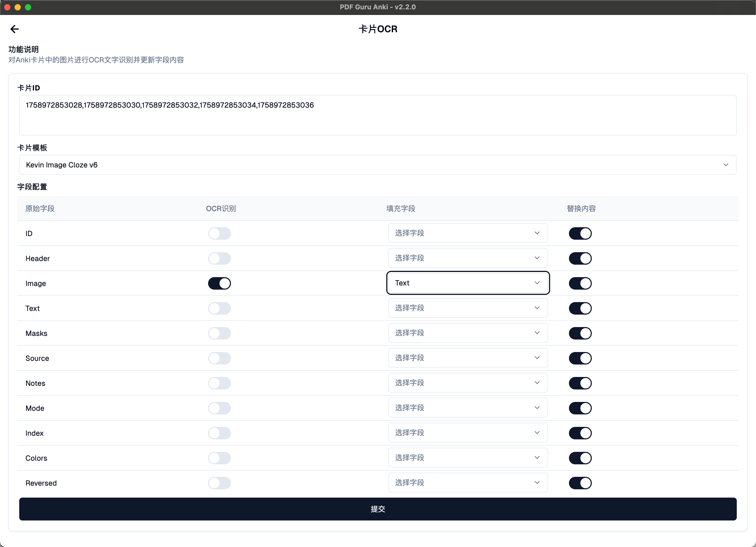Image resolution: width=756 pixels, height=547 pixels.
Task: Turn off replace content for Notes row
Action: click(580, 383)
